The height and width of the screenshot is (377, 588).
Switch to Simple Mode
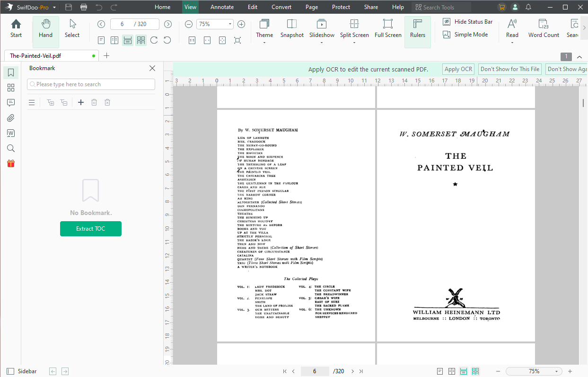coord(465,35)
